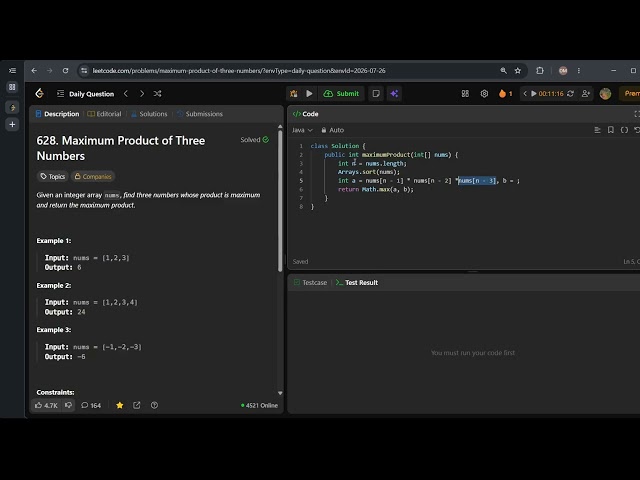This screenshot has width=640, height=480.
Task: Click the share problem icon
Action: click(137, 405)
